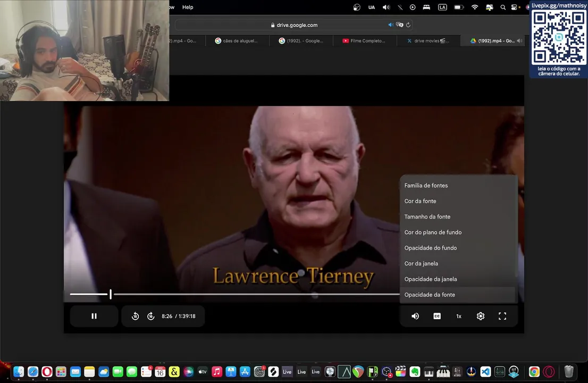588x383 pixels.
Task: Open Visual Studio Code in dock
Action: coord(485,372)
